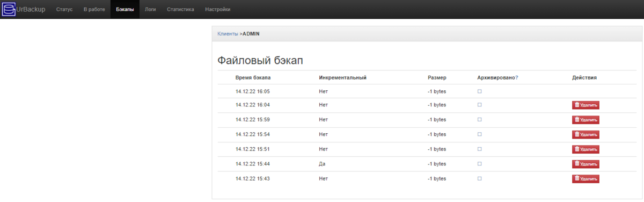
Task: Open the Статус menu item
Action: 64,10
